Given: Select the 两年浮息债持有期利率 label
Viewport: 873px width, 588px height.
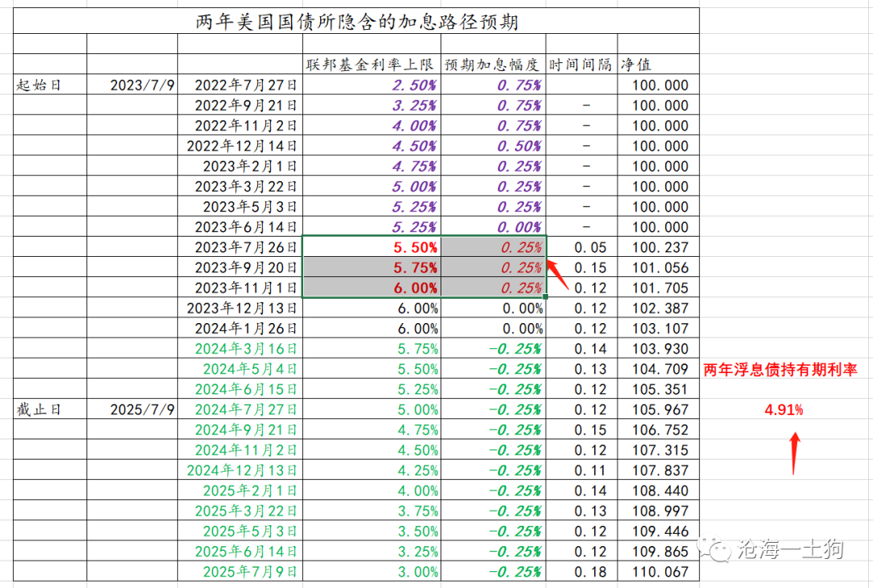Looking at the screenshot, I should [x=779, y=370].
